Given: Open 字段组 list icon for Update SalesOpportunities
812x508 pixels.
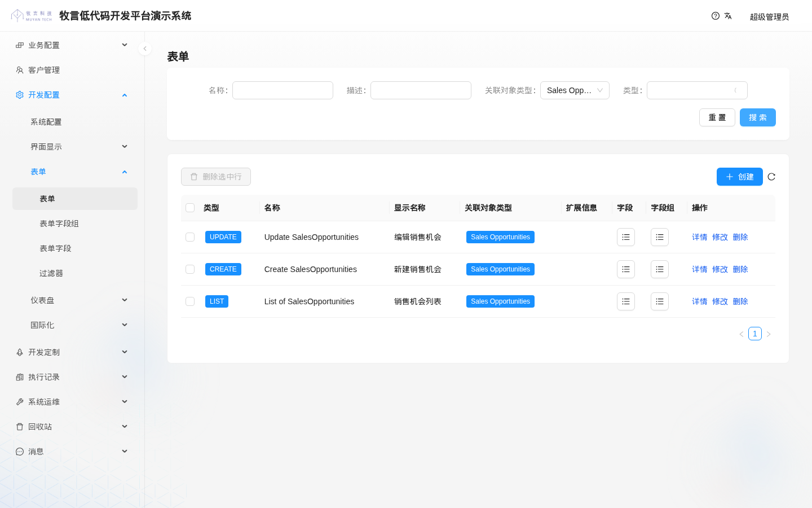Looking at the screenshot, I should 660,237.
